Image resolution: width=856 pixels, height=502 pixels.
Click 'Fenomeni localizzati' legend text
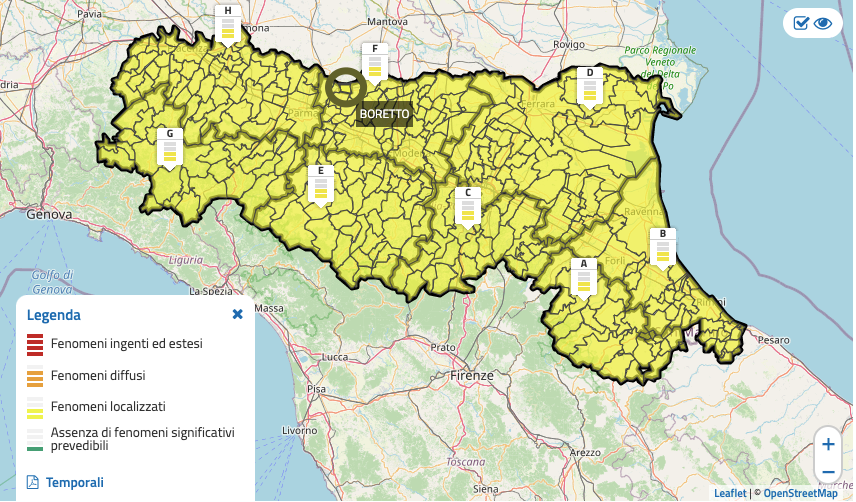coord(108,407)
